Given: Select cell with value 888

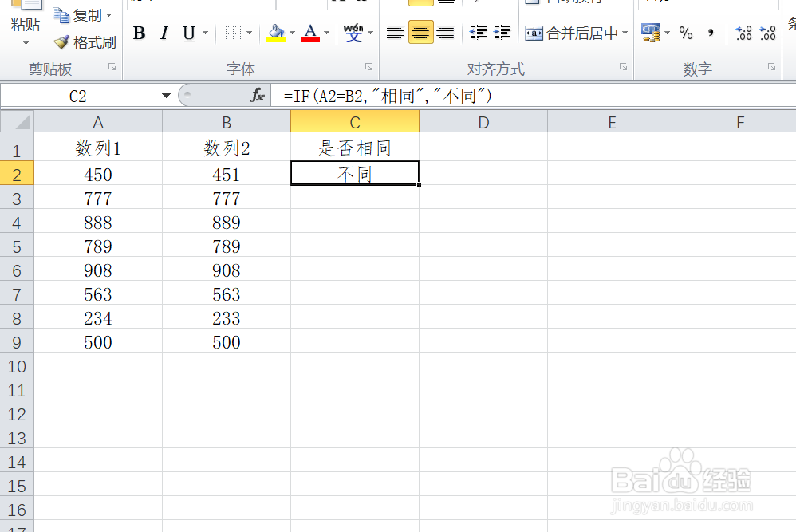Looking at the screenshot, I should point(98,222).
